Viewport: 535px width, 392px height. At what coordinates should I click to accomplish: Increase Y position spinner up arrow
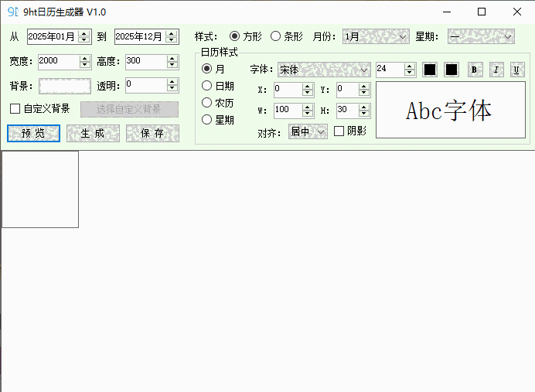tap(364, 87)
